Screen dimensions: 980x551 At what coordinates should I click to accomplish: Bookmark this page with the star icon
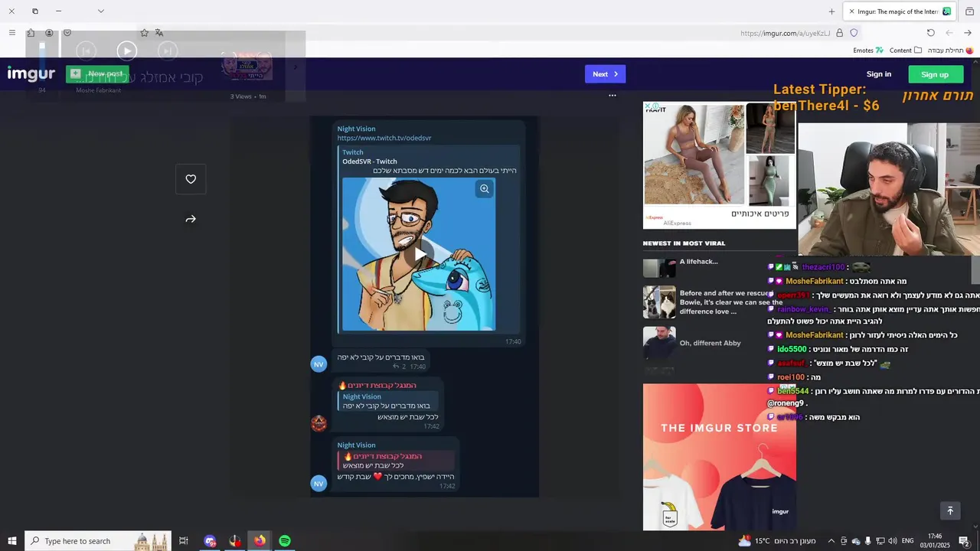(144, 33)
